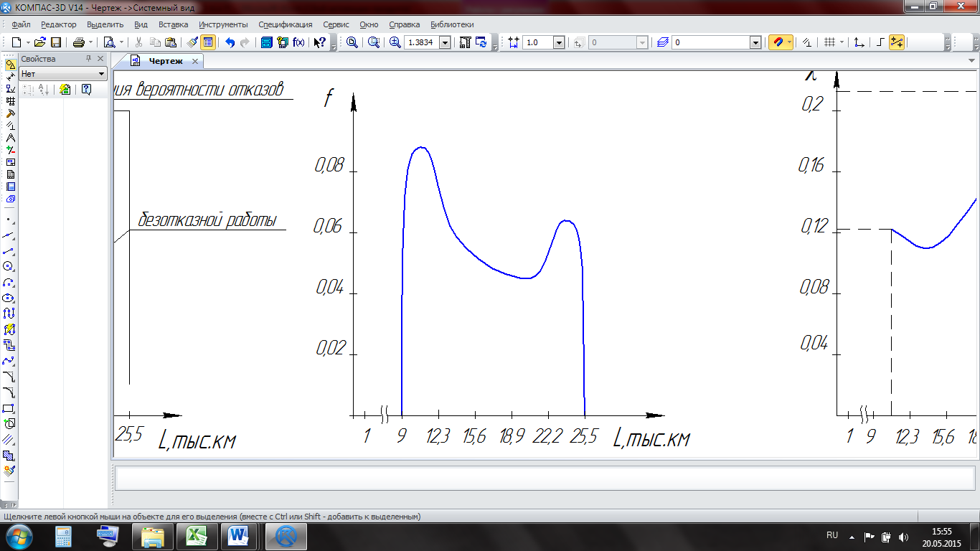Open print preview with the magnifier page icon
Screen dimensions: 980x551
[x=109, y=42]
